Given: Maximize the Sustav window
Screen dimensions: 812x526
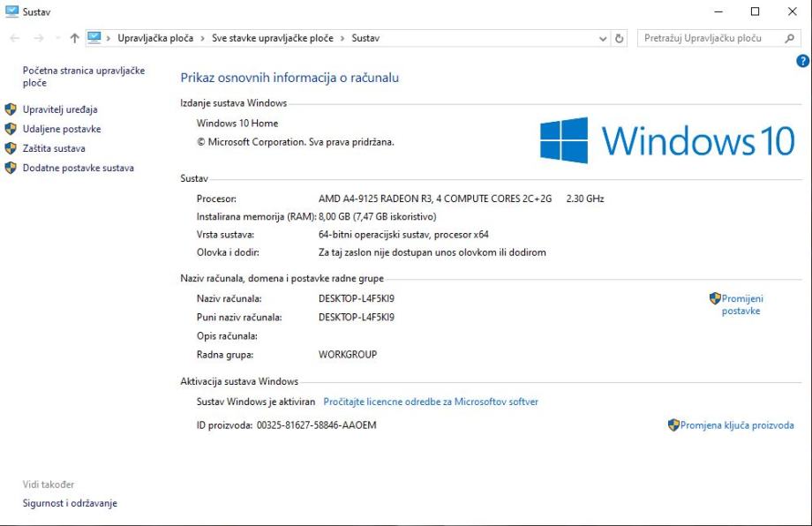Looking at the screenshot, I should pos(755,11).
